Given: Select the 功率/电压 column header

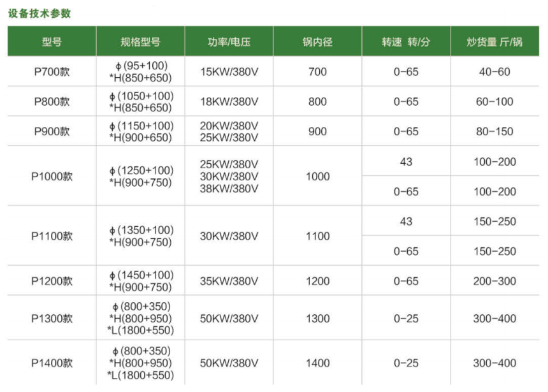Looking at the screenshot, I should coord(229,42).
